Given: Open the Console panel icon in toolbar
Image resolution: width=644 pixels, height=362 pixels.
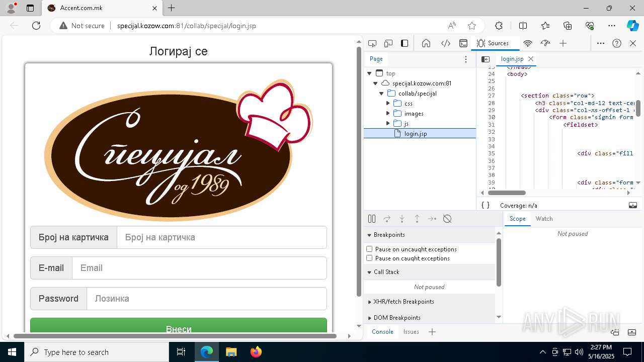Looking at the screenshot, I should point(463,43).
